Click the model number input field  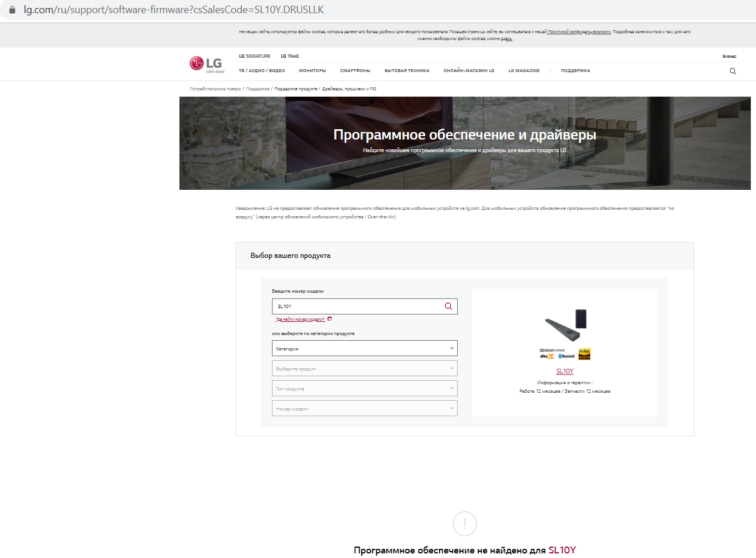click(357, 306)
